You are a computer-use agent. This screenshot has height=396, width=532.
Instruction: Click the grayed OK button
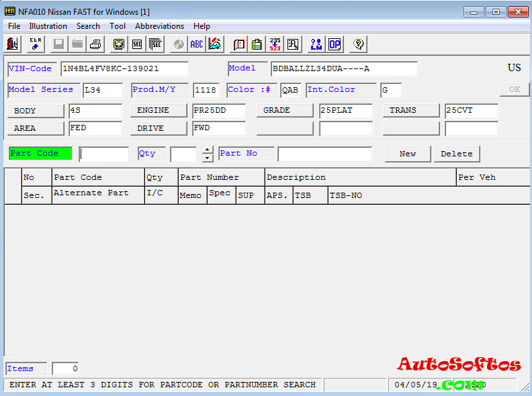515,89
